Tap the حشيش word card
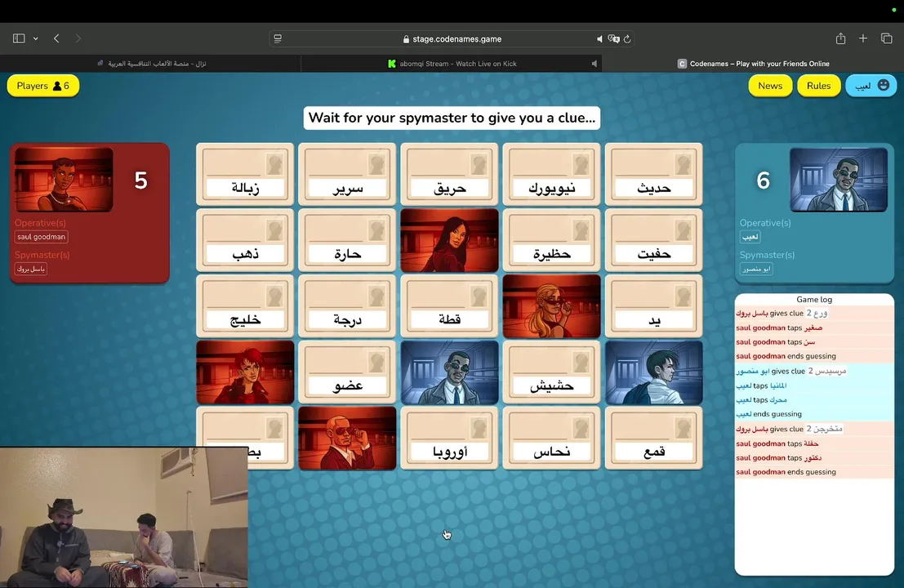904x588 pixels. 552,372
